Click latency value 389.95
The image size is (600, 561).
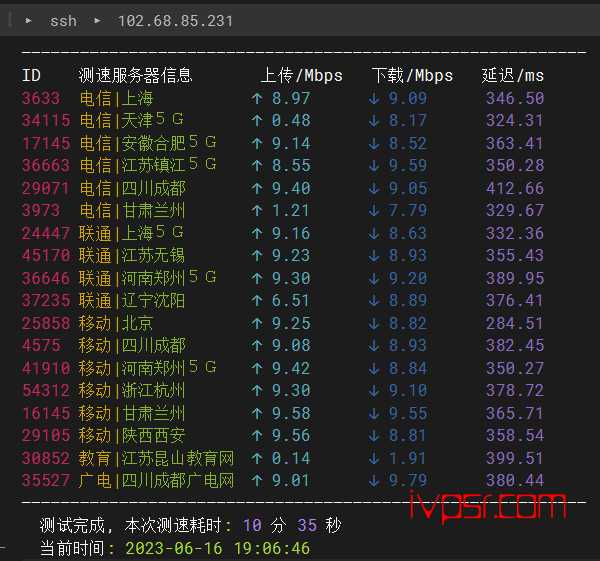pos(515,278)
